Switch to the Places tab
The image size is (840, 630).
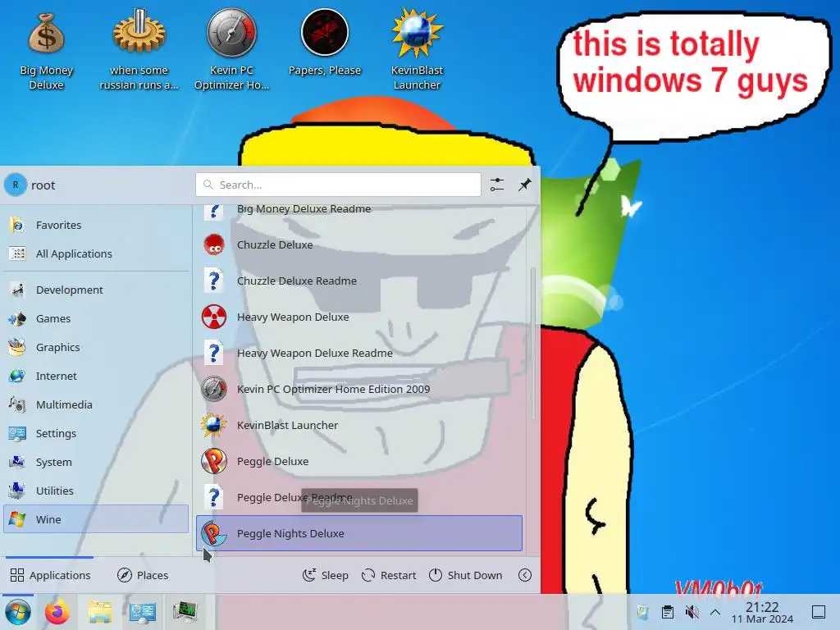(x=143, y=575)
